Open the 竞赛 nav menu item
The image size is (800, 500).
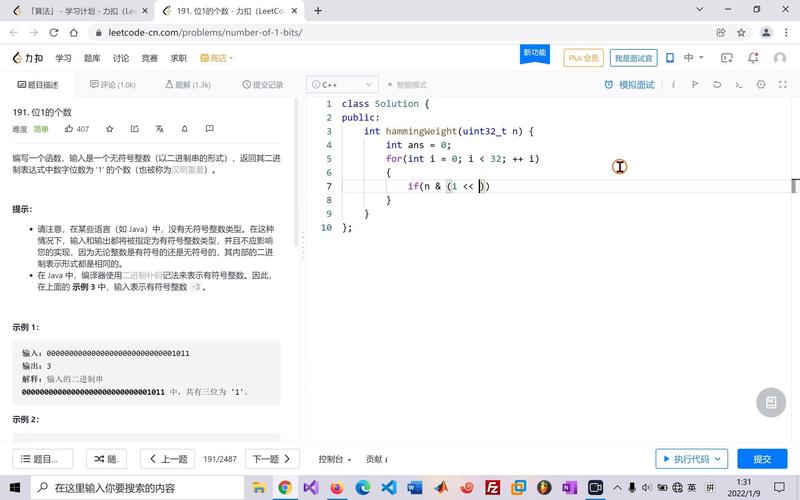coord(149,58)
